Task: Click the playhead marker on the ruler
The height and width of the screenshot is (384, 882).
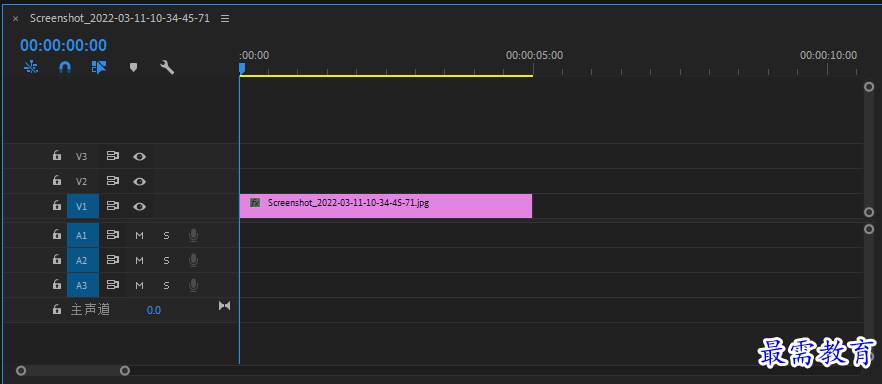Action: (x=241, y=68)
